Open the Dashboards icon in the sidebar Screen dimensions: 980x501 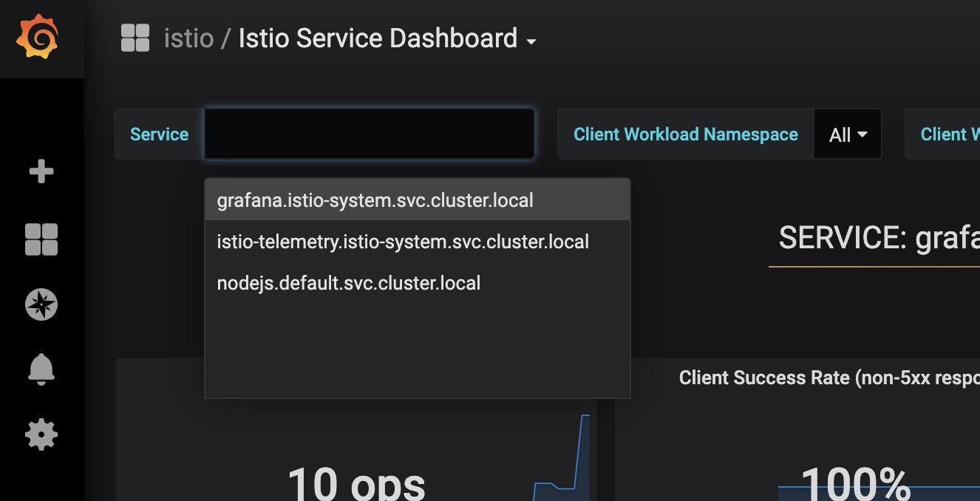[x=41, y=238]
